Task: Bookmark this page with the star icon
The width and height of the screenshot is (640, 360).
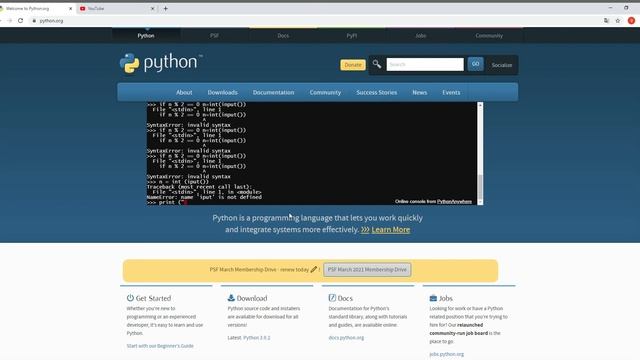Action: (x=618, y=20)
